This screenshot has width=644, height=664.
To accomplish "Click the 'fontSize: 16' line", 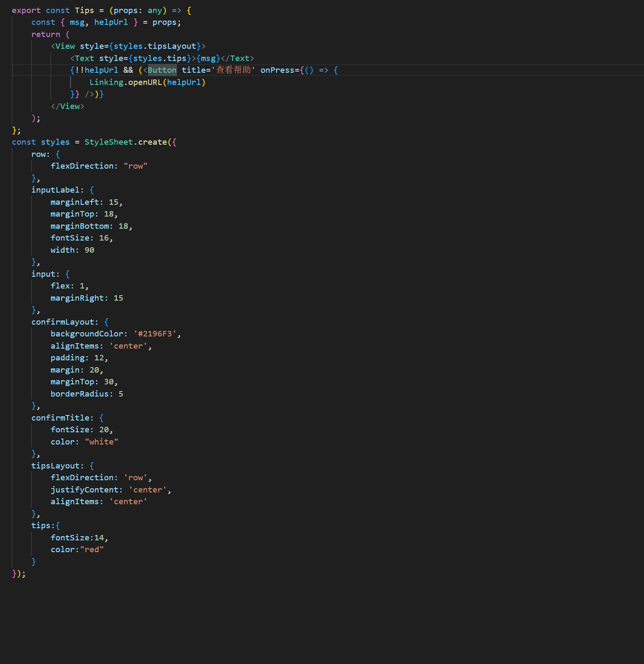I will [82, 238].
